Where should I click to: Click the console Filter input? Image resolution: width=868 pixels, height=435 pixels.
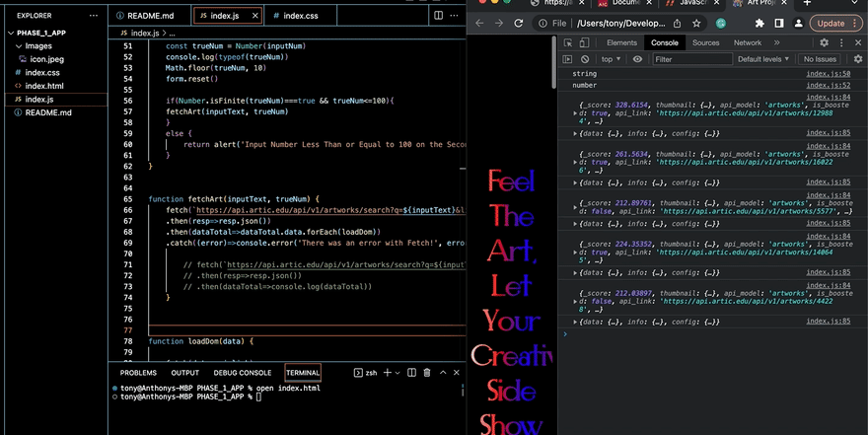point(691,59)
